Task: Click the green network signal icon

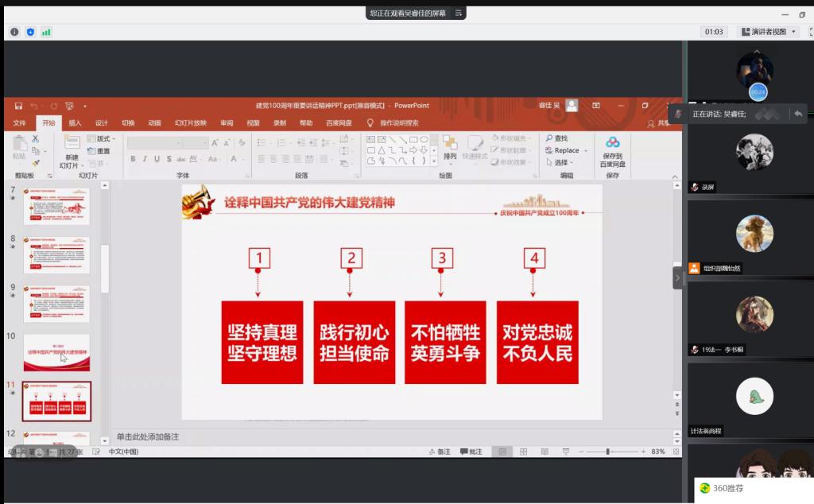Action: click(46, 32)
